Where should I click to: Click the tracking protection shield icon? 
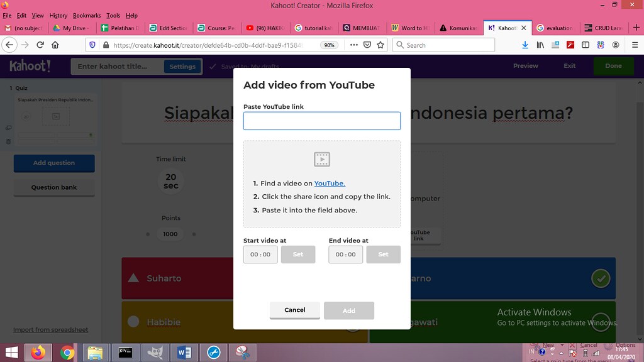(x=92, y=45)
